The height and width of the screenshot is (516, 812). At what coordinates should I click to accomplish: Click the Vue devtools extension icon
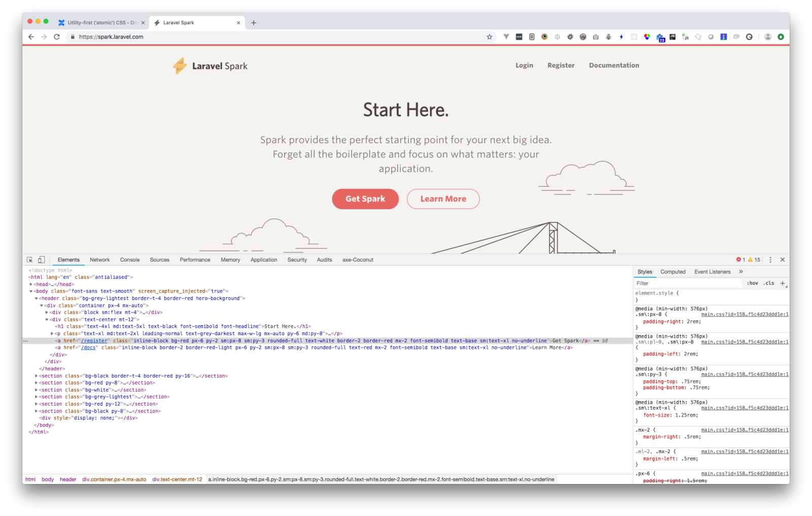tap(506, 37)
